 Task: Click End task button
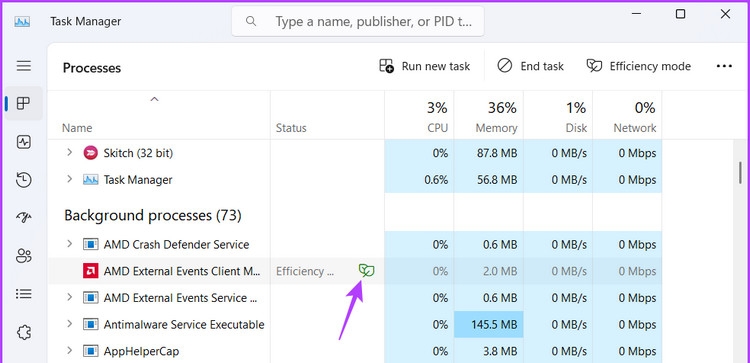click(x=530, y=66)
